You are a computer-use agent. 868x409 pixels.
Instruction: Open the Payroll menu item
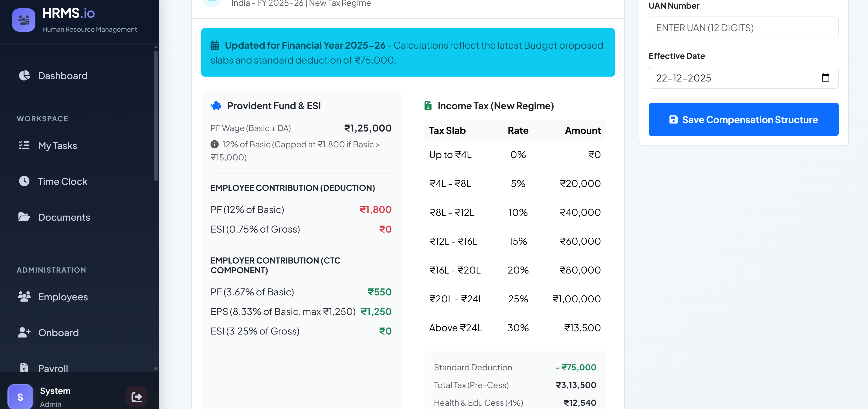[x=53, y=368]
